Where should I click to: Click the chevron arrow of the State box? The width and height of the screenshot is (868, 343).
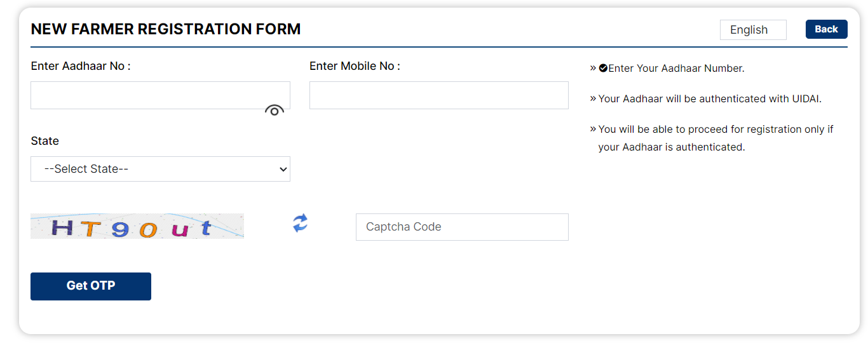point(283,170)
